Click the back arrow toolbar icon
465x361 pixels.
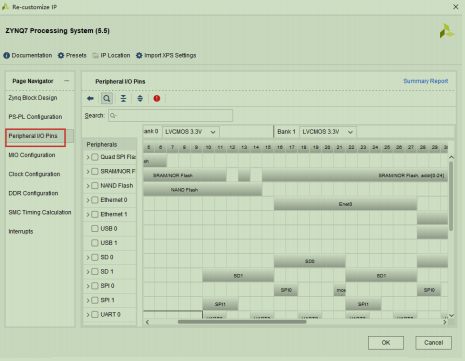(x=90, y=98)
